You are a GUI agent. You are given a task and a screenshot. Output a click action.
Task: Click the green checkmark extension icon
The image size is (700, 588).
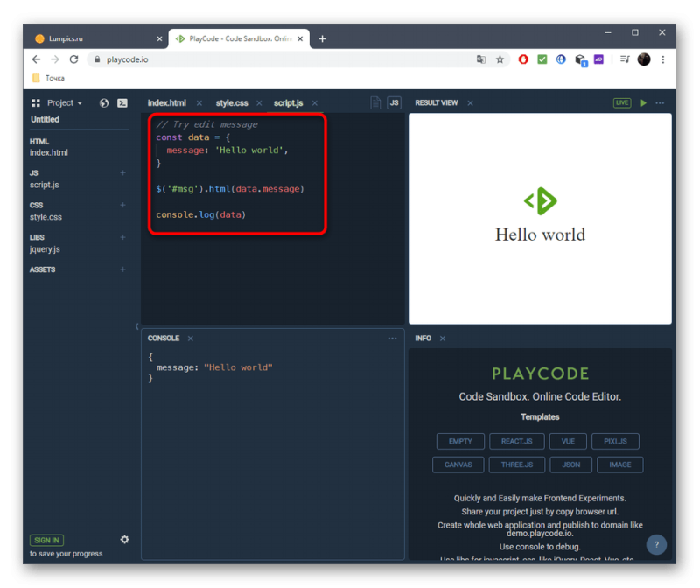542,59
